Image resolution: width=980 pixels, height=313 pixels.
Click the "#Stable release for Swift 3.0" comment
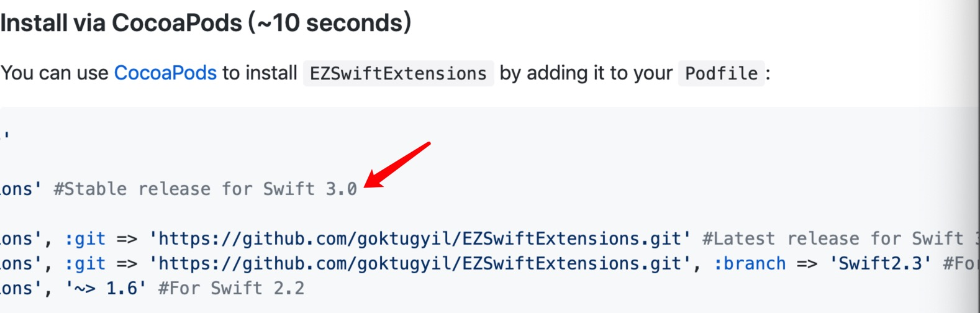pos(205,189)
